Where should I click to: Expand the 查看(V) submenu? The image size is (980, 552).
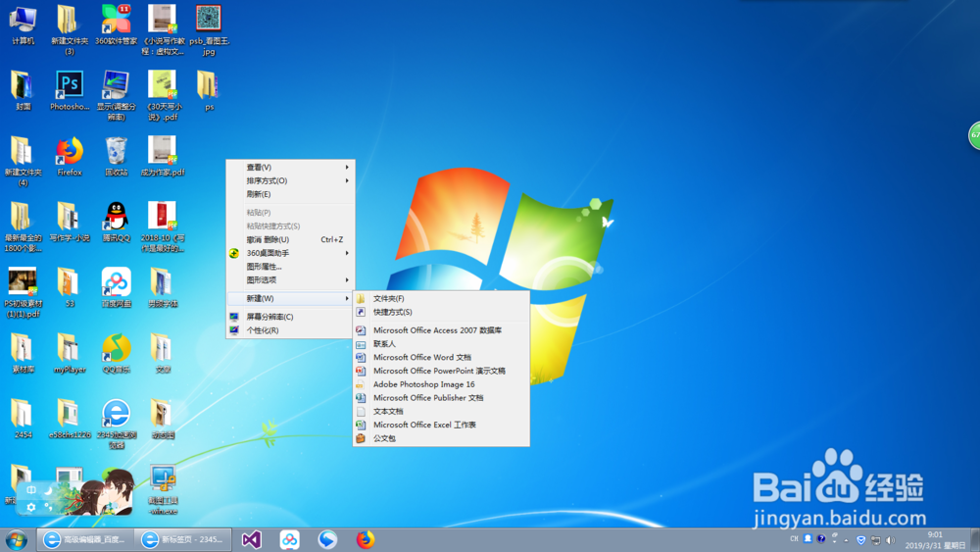coord(291,168)
